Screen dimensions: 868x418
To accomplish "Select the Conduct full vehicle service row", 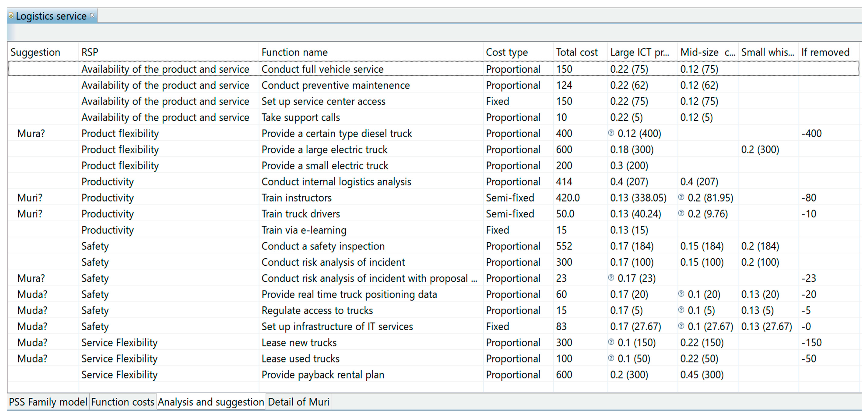I will pos(322,69).
